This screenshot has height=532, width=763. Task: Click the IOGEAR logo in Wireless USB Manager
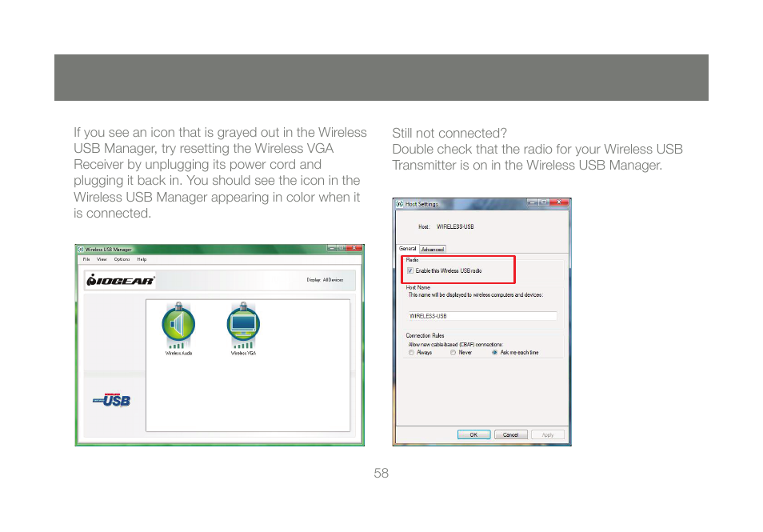[120, 280]
